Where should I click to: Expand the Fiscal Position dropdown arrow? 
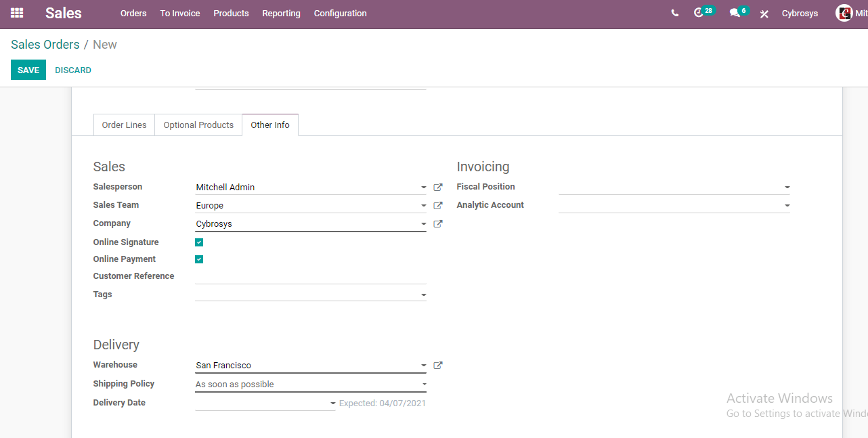point(787,188)
